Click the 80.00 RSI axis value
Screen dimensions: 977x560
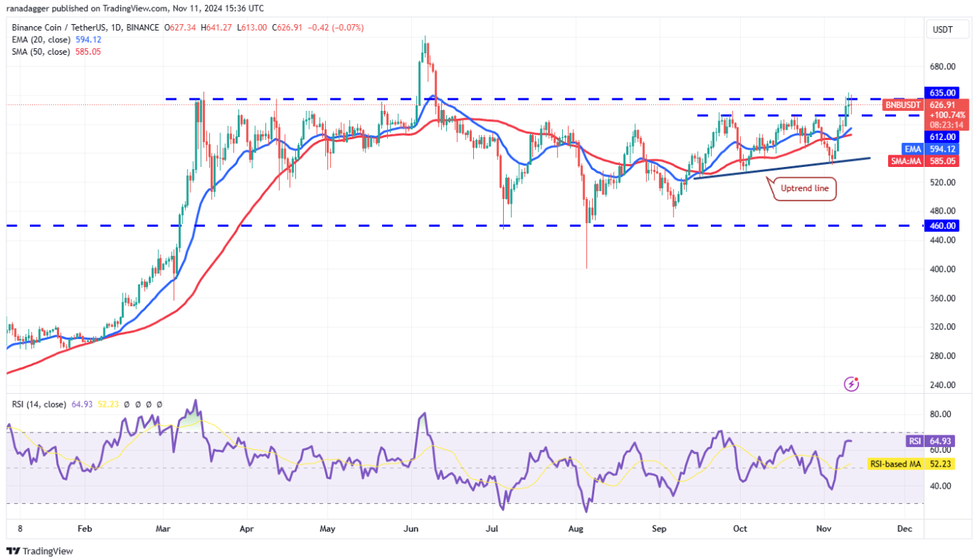tap(941, 413)
